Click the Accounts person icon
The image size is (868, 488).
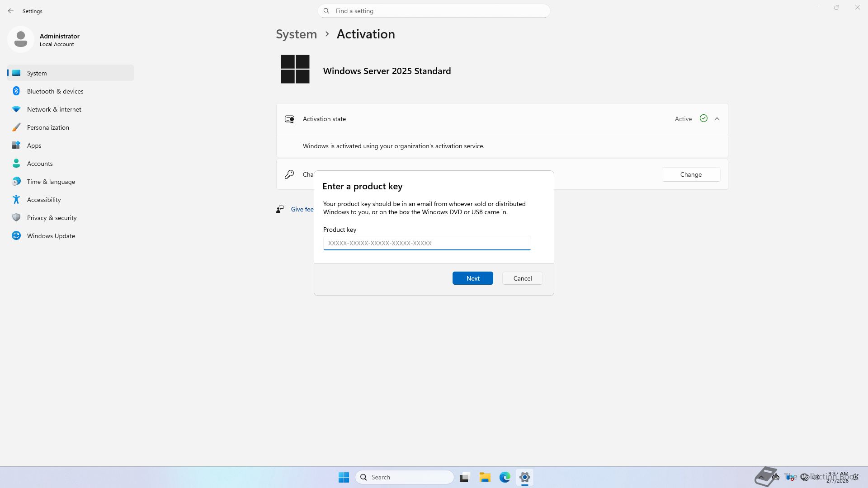point(16,164)
